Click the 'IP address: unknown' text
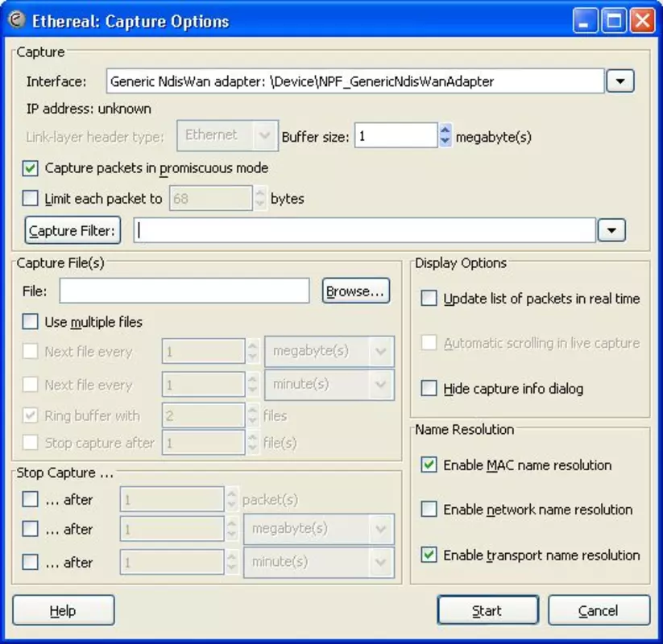This screenshot has height=644, width=663. (x=89, y=109)
